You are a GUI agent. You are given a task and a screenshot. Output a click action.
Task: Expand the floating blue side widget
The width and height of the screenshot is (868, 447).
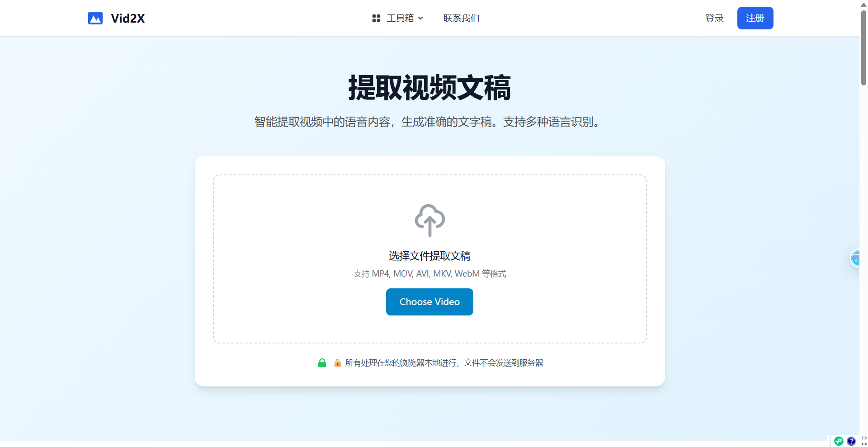pos(855,259)
